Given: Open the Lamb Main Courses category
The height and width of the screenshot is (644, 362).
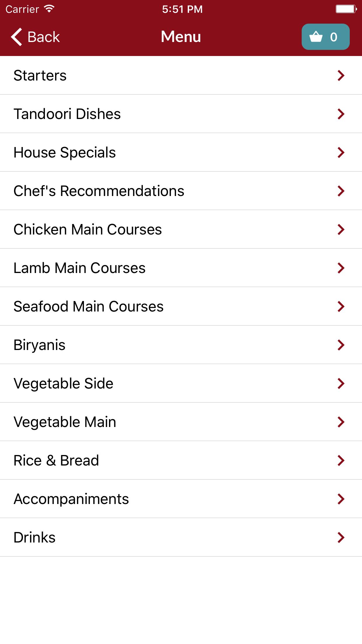Looking at the screenshot, I should tap(79, 268).
